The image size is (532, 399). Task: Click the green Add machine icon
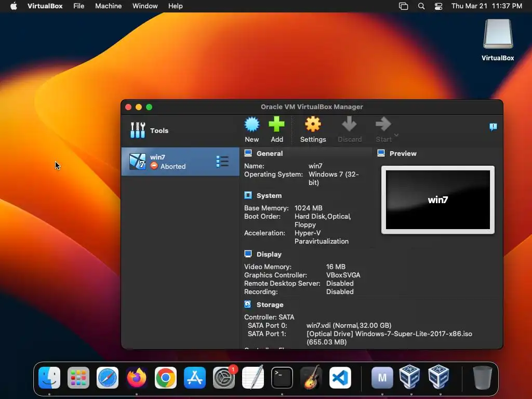[276, 124]
